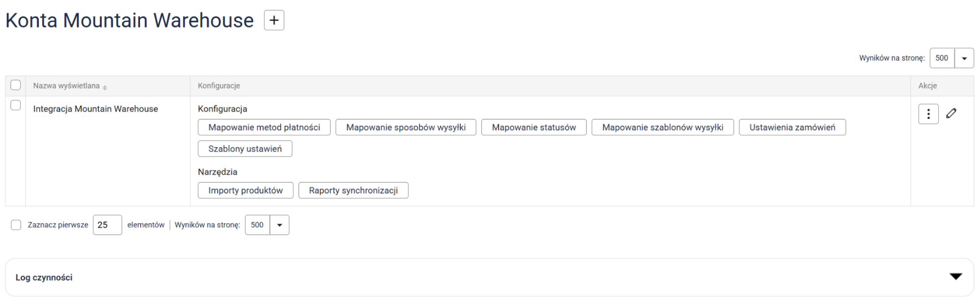The height and width of the screenshot is (302, 980).
Task: Click the Integracja Mountain Warehouse account name
Action: [x=96, y=109]
